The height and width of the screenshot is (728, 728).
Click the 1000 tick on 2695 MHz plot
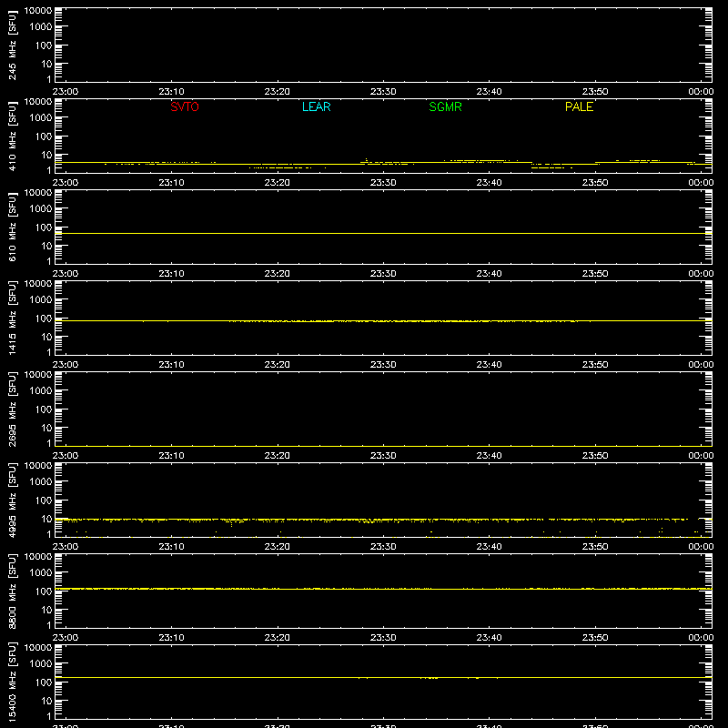41,391
